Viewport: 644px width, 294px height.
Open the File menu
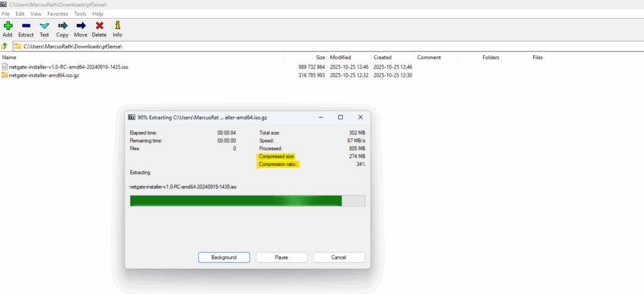point(5,14)
